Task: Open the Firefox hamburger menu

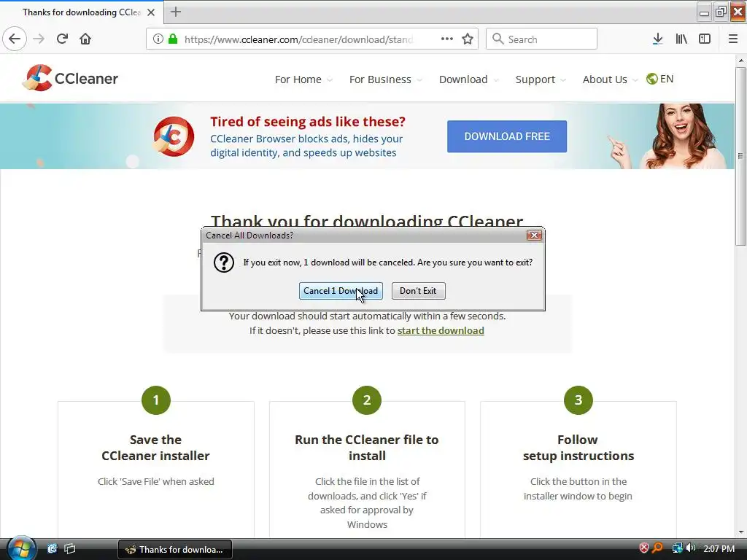Action: 733,39
